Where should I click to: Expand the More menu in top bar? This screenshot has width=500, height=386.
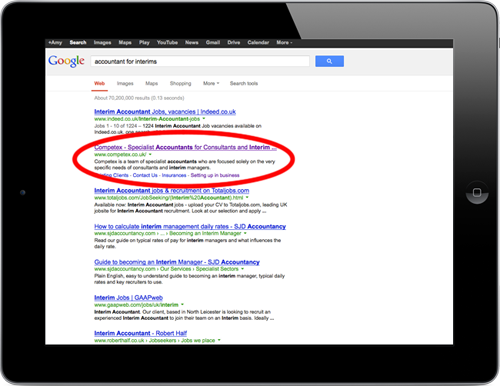tap(284, 43)
